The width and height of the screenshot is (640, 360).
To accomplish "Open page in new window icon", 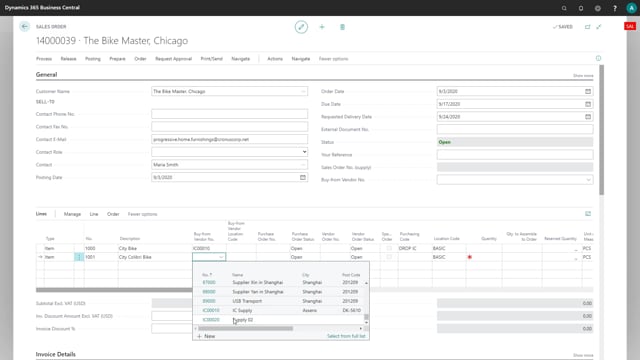I will (x=587, y=27).
